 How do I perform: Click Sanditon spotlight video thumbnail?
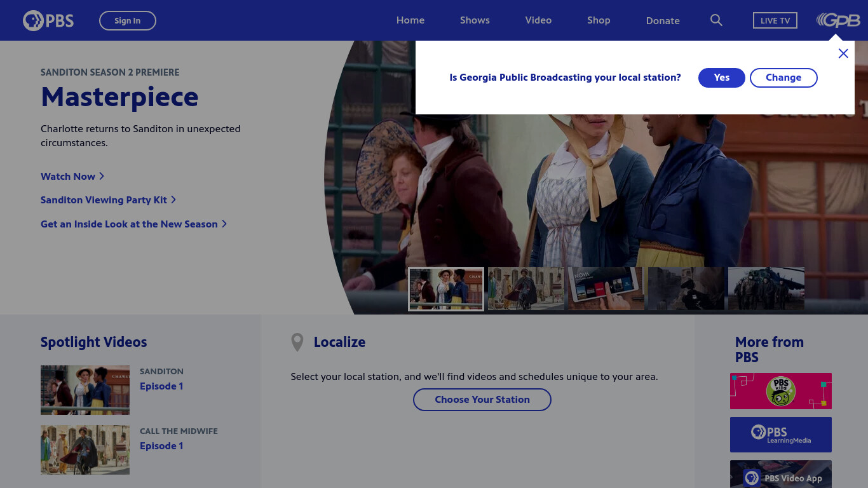[85, 390]
